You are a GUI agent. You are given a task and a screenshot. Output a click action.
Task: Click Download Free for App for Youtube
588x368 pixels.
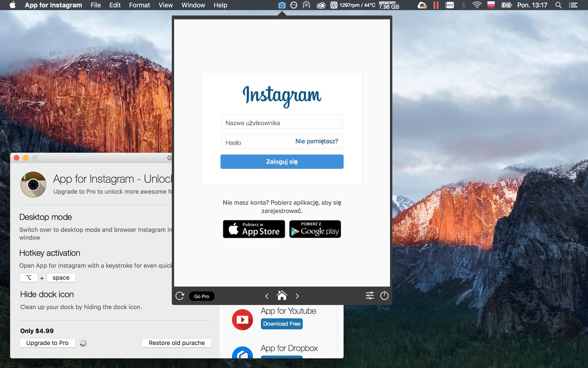pyautogui.click(x=282, y=323)
